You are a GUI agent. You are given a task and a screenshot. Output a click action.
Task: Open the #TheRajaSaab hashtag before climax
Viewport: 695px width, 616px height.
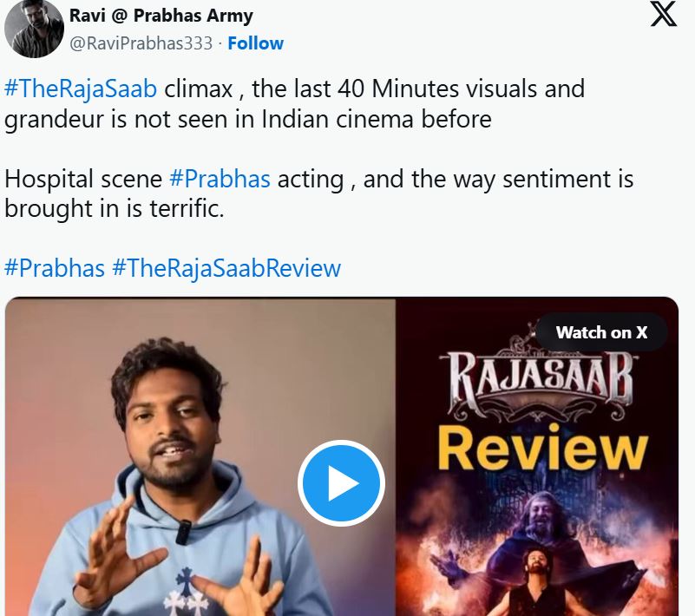click(x=81, y=88)
